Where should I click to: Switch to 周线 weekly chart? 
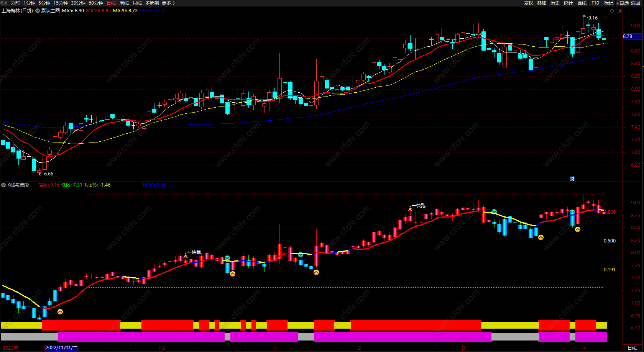pyautogui.click(x=124, y=3)
